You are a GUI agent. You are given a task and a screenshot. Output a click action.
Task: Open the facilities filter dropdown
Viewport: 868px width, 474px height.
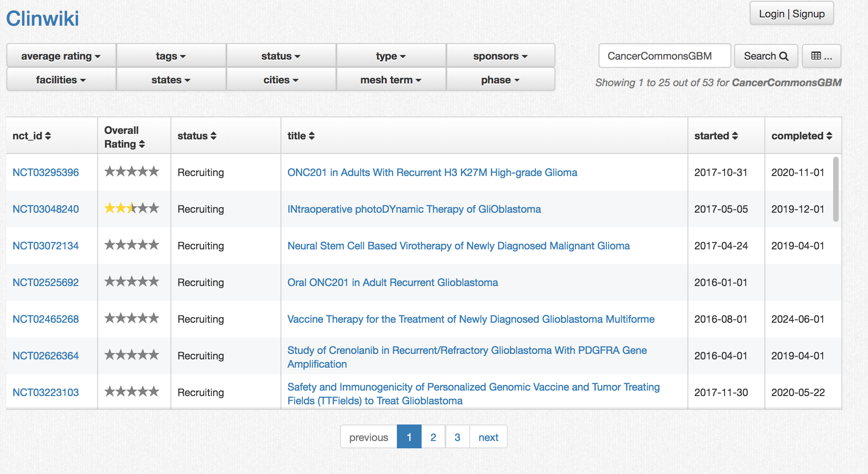click(x=61, y=80)
